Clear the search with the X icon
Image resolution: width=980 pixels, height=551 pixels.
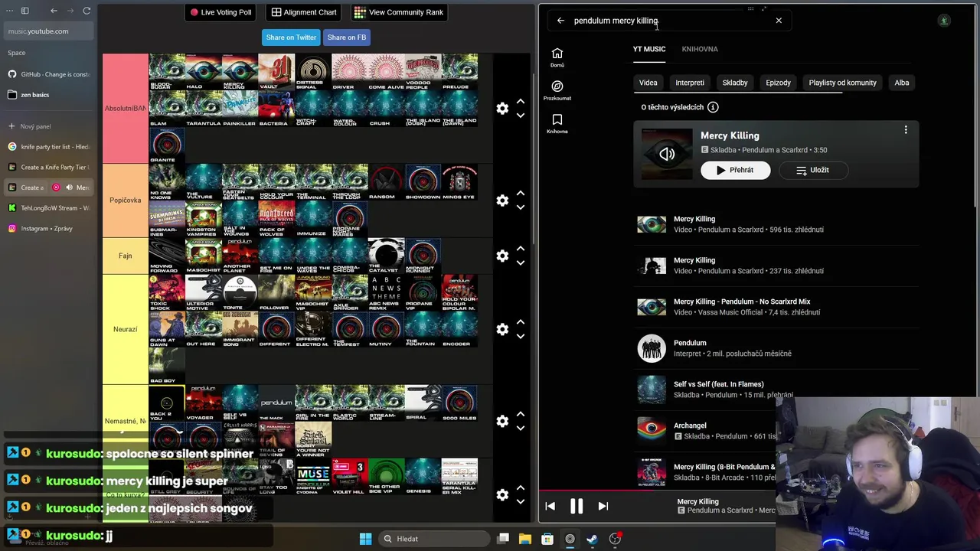pos(779,21)
